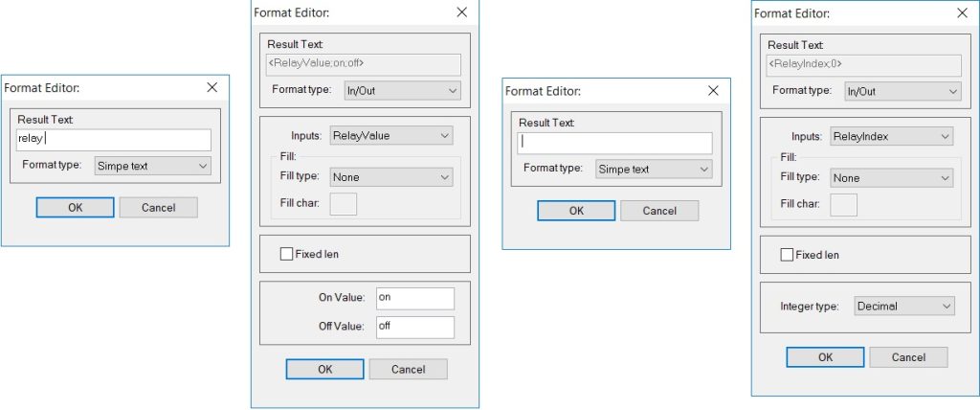The width and height of the screenshot is (980, 410).
Task: Click Cancel in the empty text dialog
Action: tap(659, 211)
